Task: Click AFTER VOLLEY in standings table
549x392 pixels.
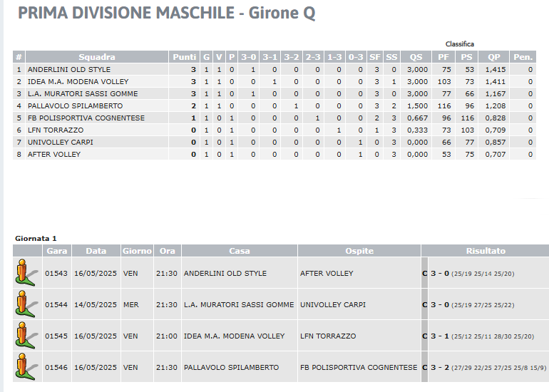Action: [x=54, y=154]
